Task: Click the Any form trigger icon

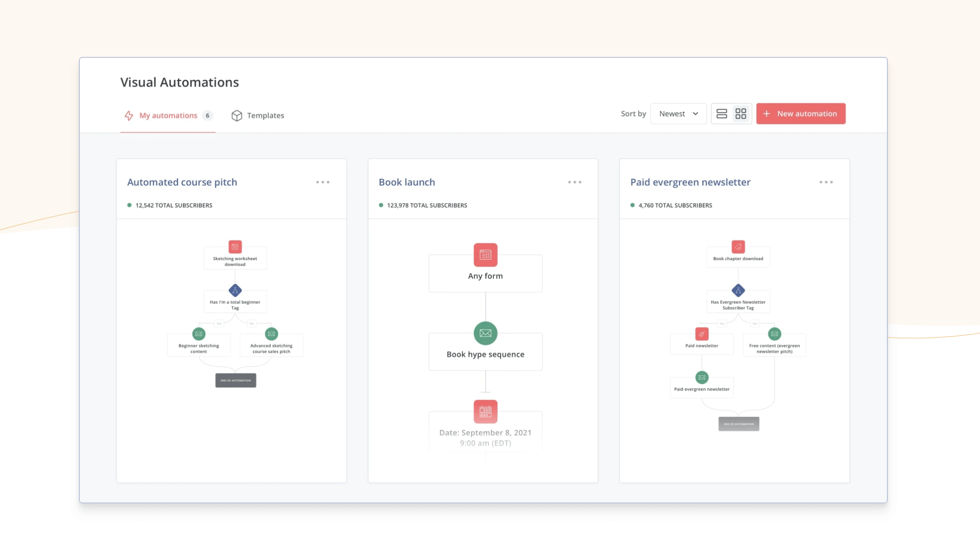Action: (485, 255)
